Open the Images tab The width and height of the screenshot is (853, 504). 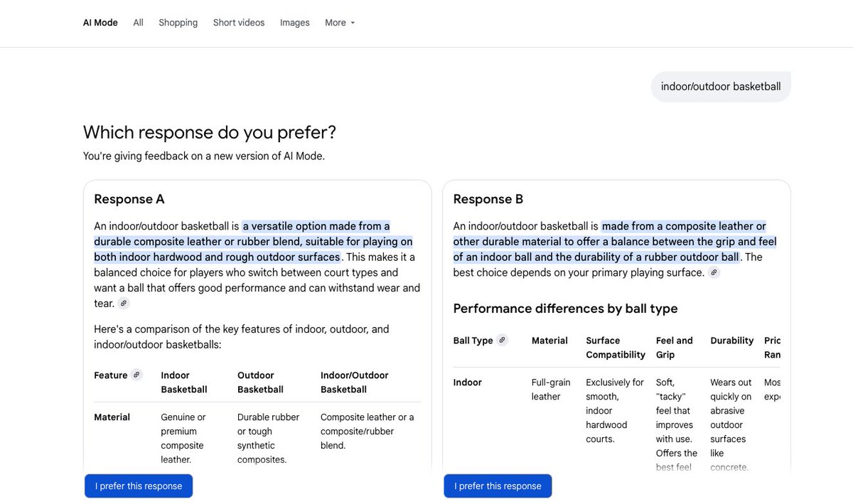[x=294, y=23]
